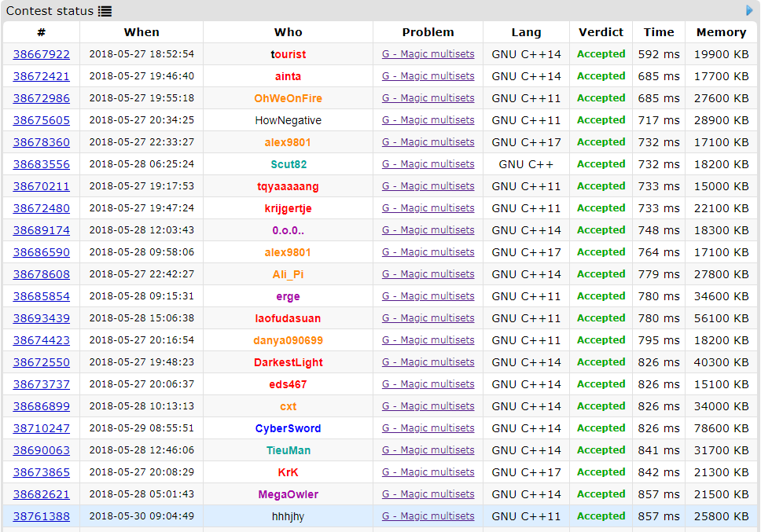The height and width of the screenshot is (532, 761).
Task: Open submission 38672550
Action: (x=41, y=362)
